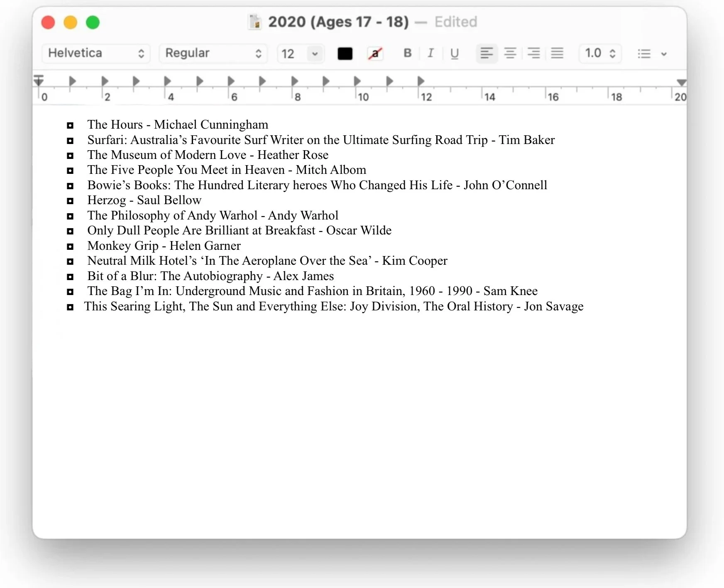The image size is (724, 588).
Task: Open text highlight color picker
Action: tap(375, 54)
